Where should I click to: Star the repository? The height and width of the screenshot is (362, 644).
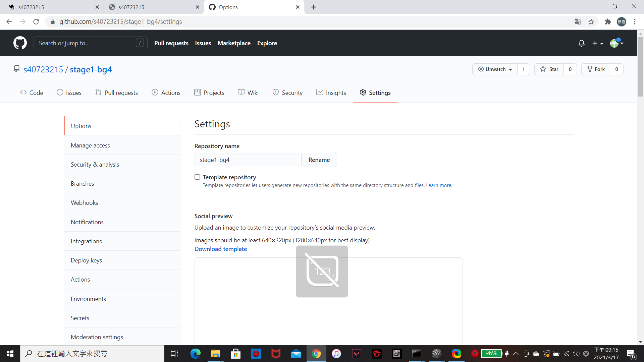tap(549, 69)
